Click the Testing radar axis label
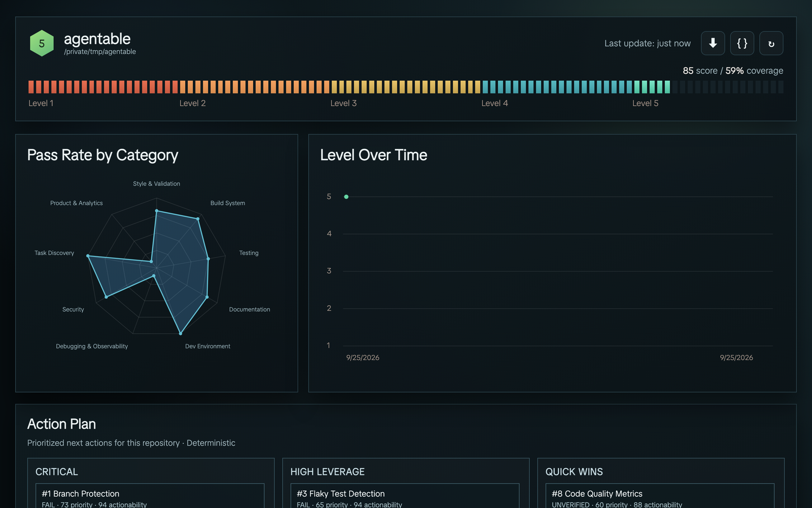This screenshot has height=508, width=812. pyautogui.click(x=249, y=253)
